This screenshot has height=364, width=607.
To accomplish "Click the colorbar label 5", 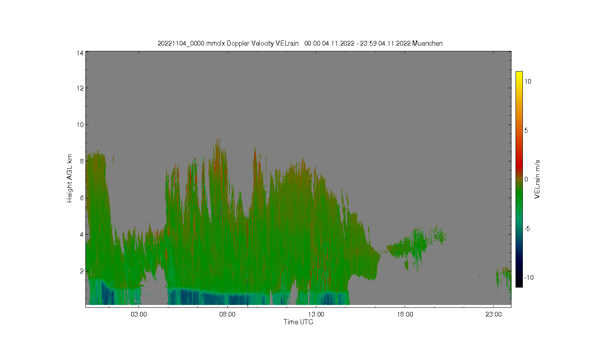I will point(526,130).
